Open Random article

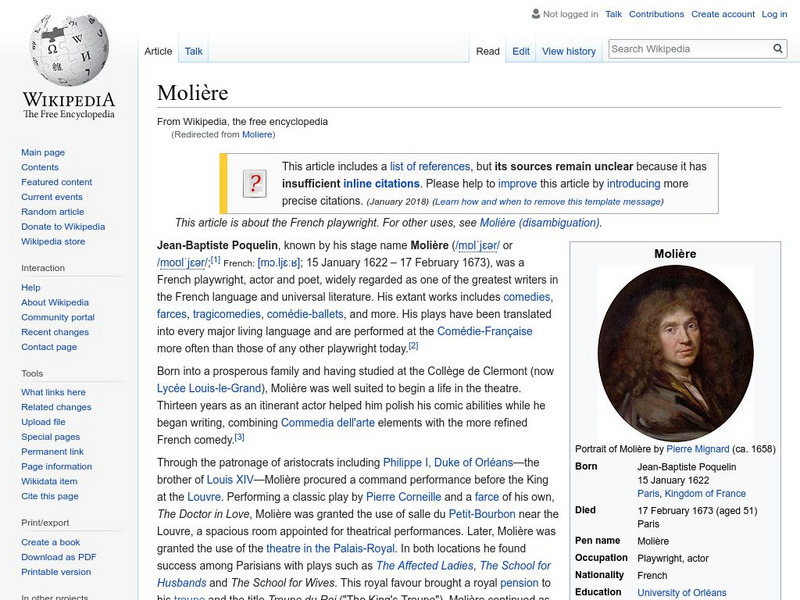(53, 211)
